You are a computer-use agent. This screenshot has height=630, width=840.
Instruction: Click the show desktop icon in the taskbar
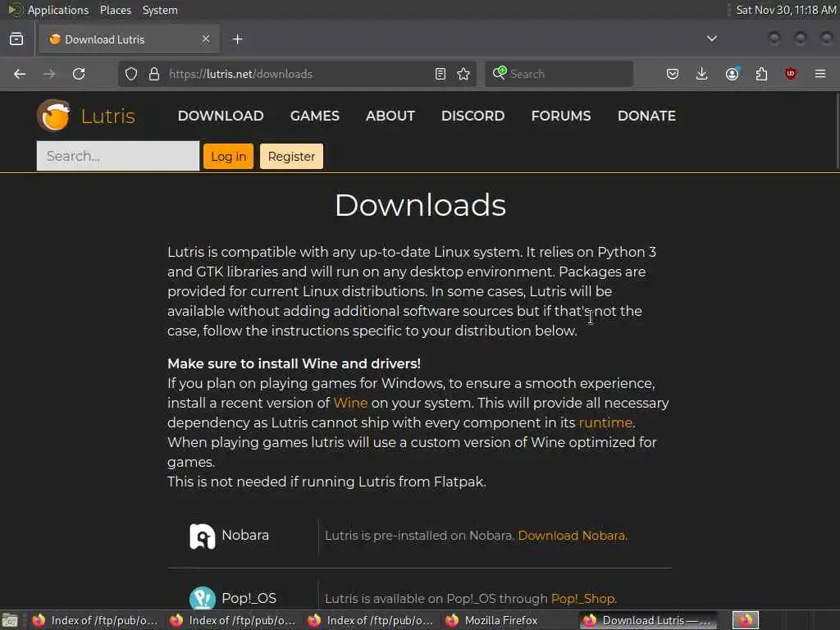[10, 620]
